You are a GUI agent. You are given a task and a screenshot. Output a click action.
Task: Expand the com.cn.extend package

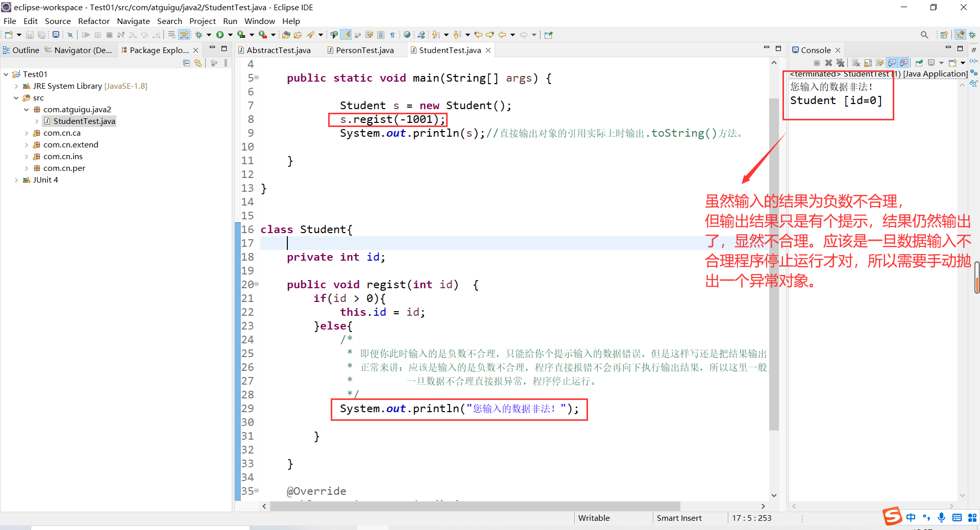27,144
